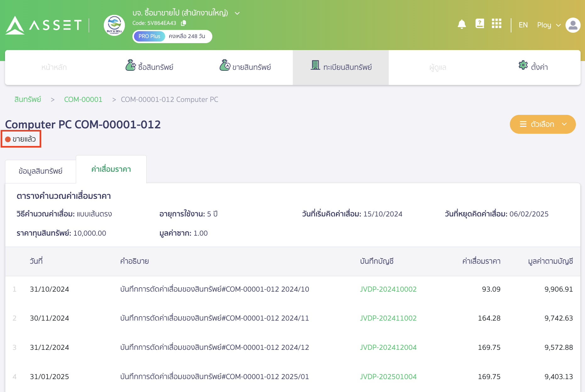Viewport: 585px width, 392px height.
Task: Open journal entry JVDP-202410002
Action: pyautogui.click(x=388, y=289)
